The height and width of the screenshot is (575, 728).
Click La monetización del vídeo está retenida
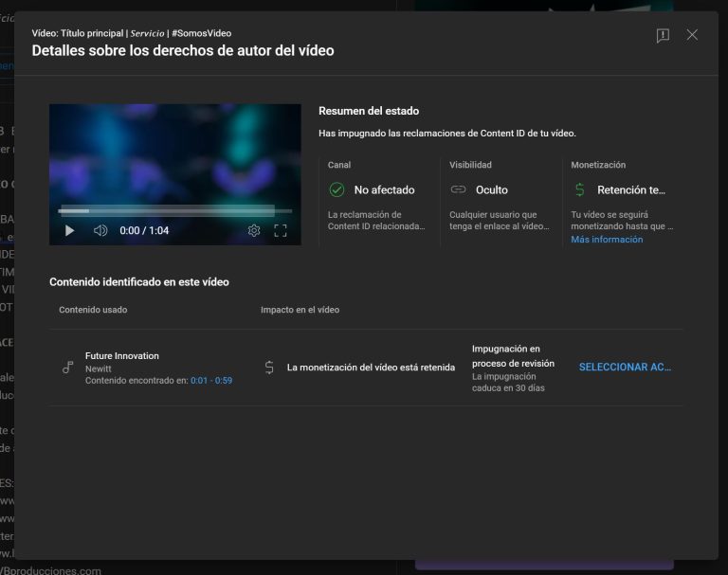(371, 368)
